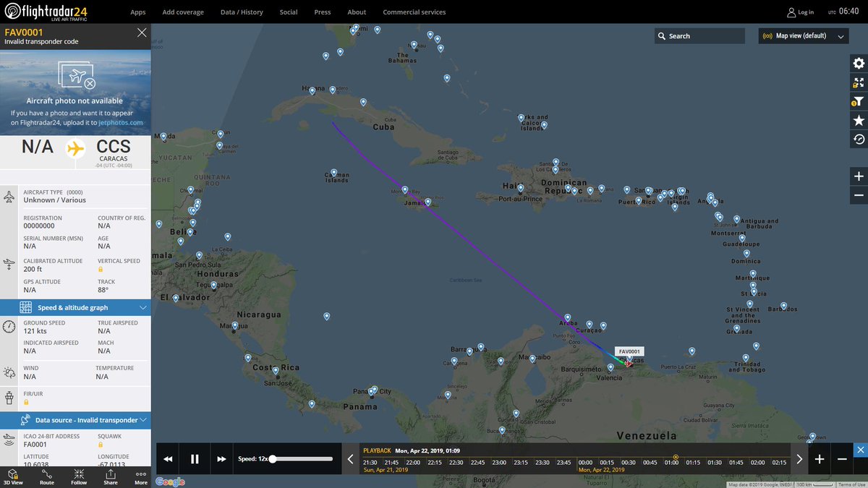The width and height of the screenshot is (868, 488).
Task: Zoom in the map with plus button
Action: 859,176
